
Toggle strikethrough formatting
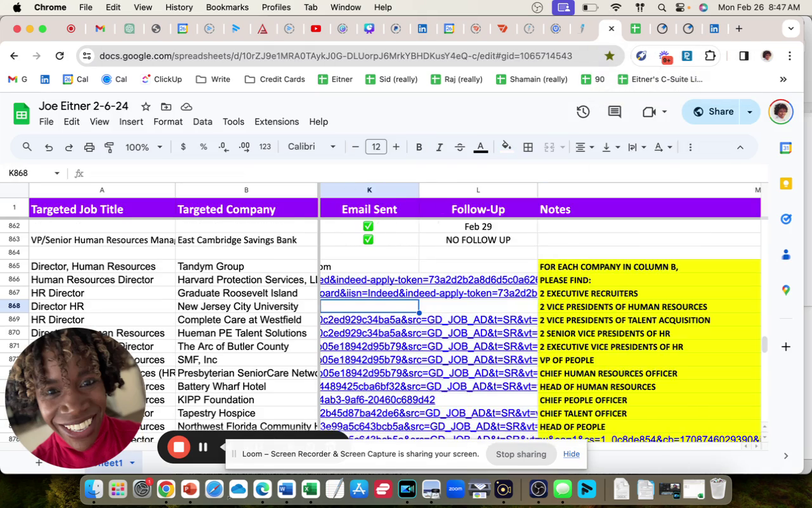pos(460,147)
